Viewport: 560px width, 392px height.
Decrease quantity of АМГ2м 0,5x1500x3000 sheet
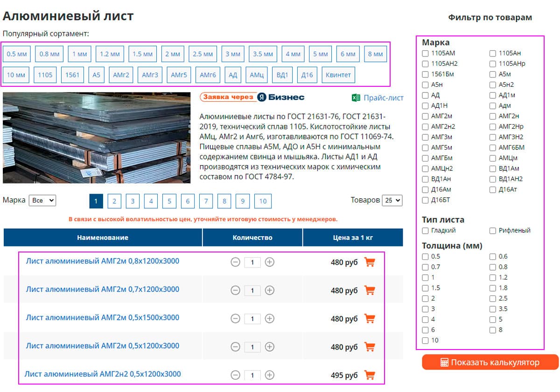click(x=235, y=319)
